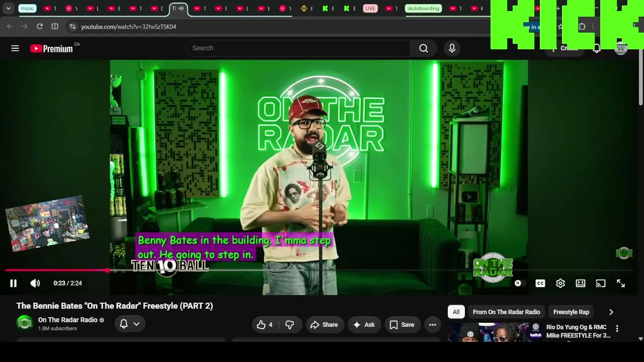Visit the On The Radar Radio channel name
Screen dimensions: 644x362
pyautogui.click(x=68, y=320)
